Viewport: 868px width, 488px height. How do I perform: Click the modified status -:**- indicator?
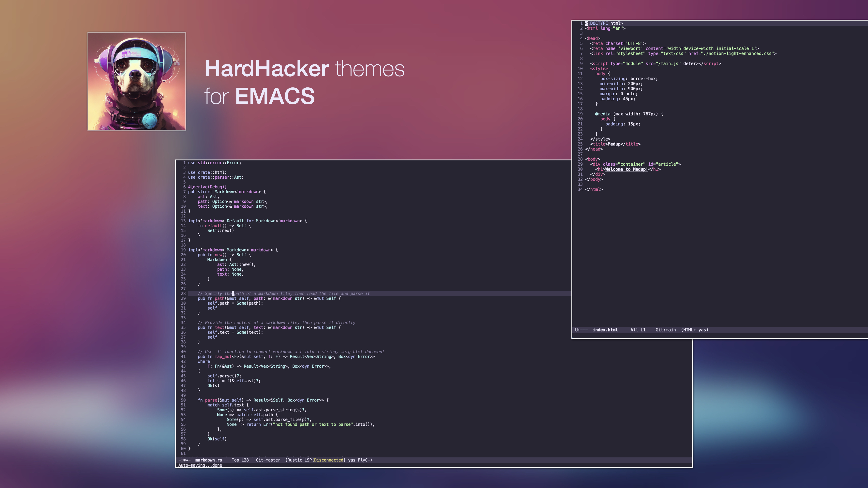click(184, 460)
